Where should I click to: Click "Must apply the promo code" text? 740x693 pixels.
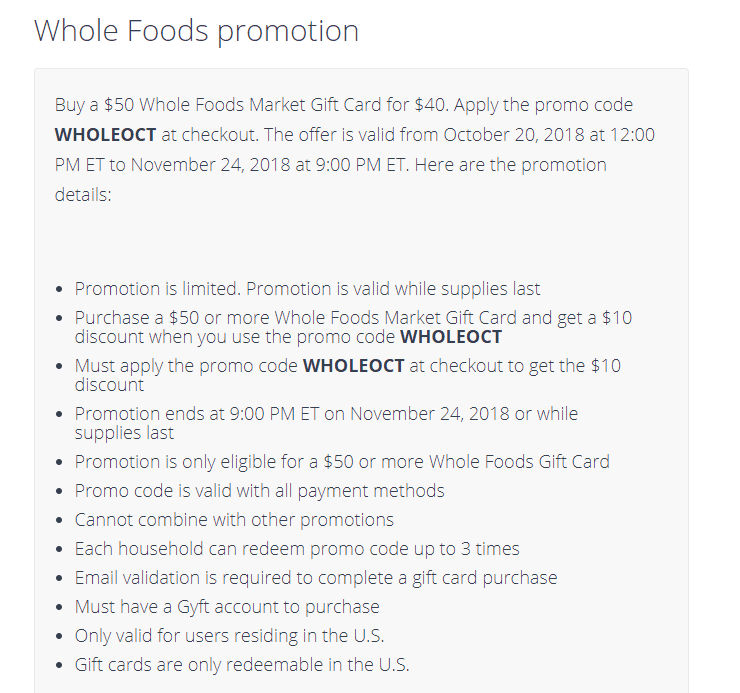(187, 366)
